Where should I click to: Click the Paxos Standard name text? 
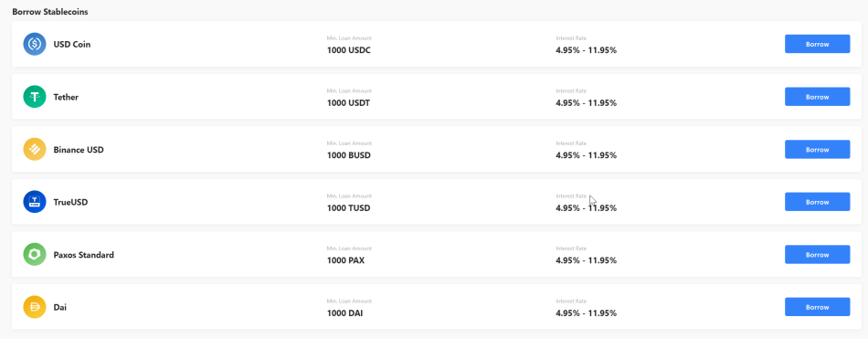[83, 255]
